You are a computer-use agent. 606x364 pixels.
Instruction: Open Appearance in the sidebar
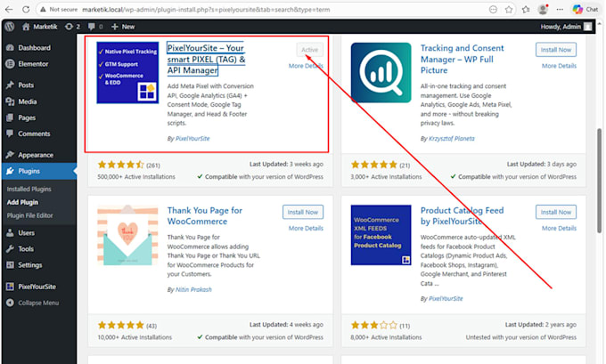(x=38, y=155)
